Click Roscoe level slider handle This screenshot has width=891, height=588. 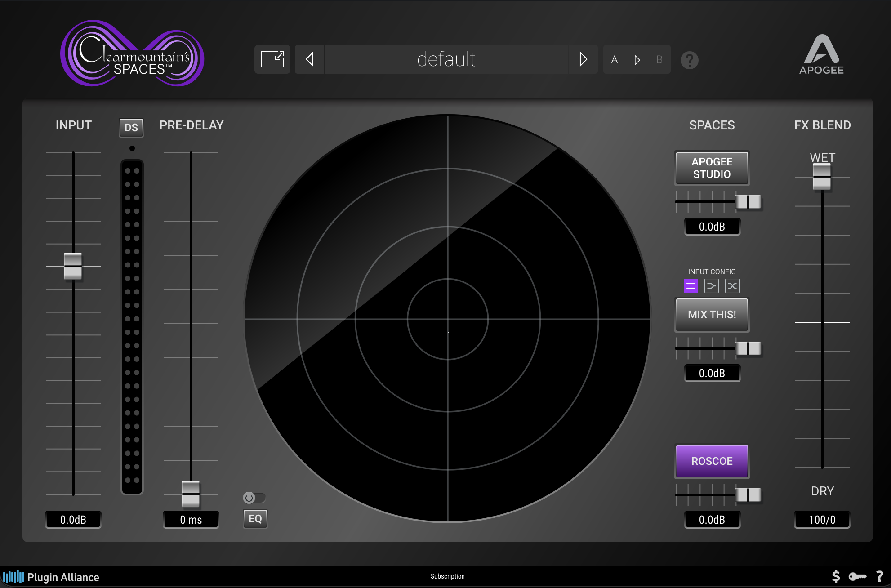[x=748, y=495]
